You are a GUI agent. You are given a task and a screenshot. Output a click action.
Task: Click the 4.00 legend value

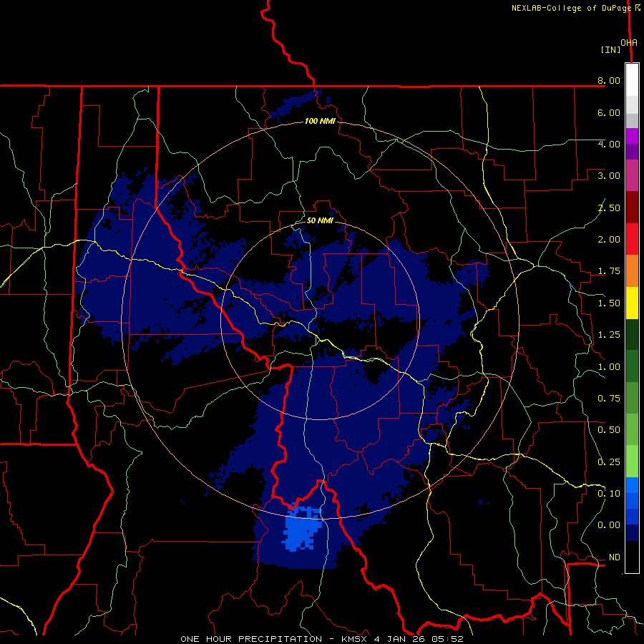pos(609,144)
